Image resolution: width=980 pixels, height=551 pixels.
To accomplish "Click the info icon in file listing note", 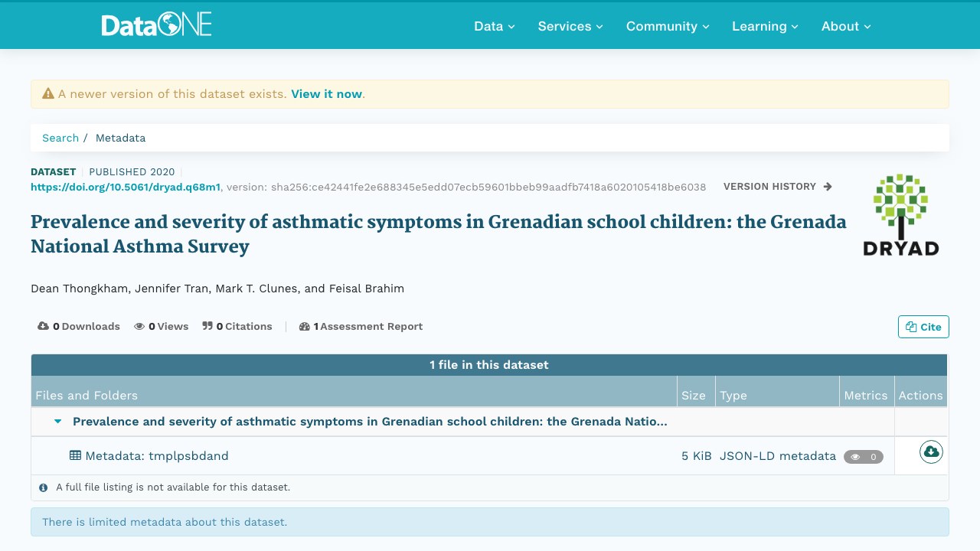I will 43,487.
